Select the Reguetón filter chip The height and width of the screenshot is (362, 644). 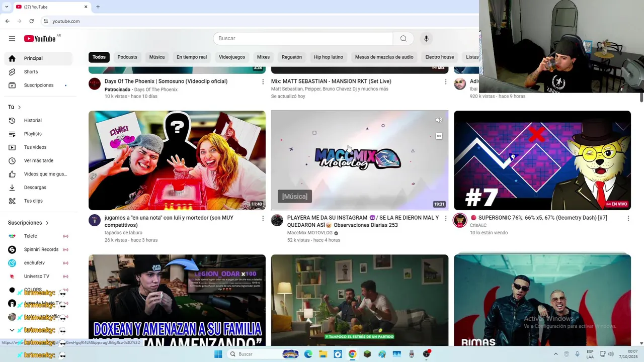[x=292, y=57]
